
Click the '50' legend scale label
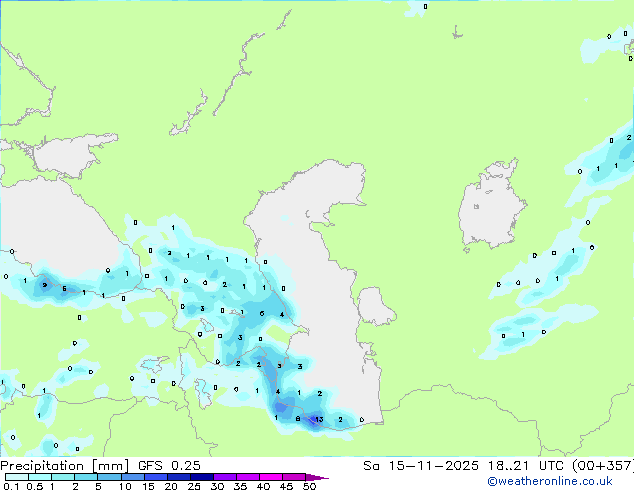(x=310, y=486)
